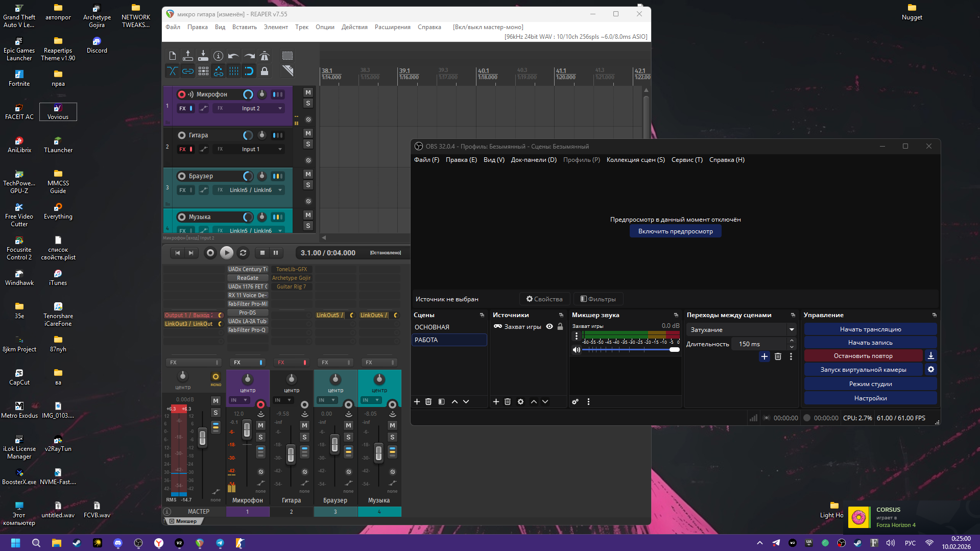Toggle auto-crossfade icon in REAPER toolbar
The height and width of the screenshot is (551, 980).
click(173, 71)
